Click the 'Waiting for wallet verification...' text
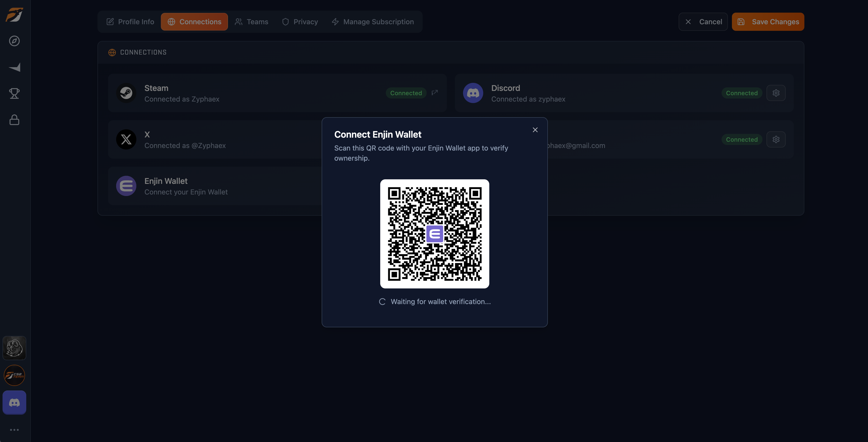Image resolution: width=868 pixels, height=442 pixels. coord(441,302)
